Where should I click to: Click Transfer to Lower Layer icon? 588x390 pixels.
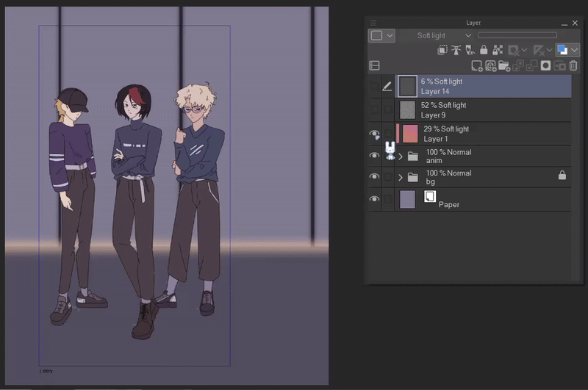(518, 66)
